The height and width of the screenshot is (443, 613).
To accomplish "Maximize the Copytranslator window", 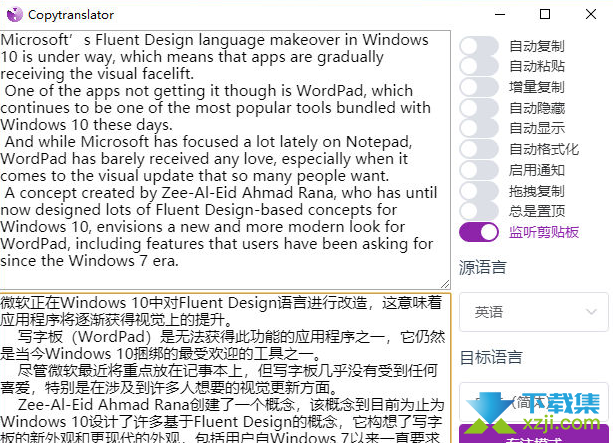I will coord(545,14).
